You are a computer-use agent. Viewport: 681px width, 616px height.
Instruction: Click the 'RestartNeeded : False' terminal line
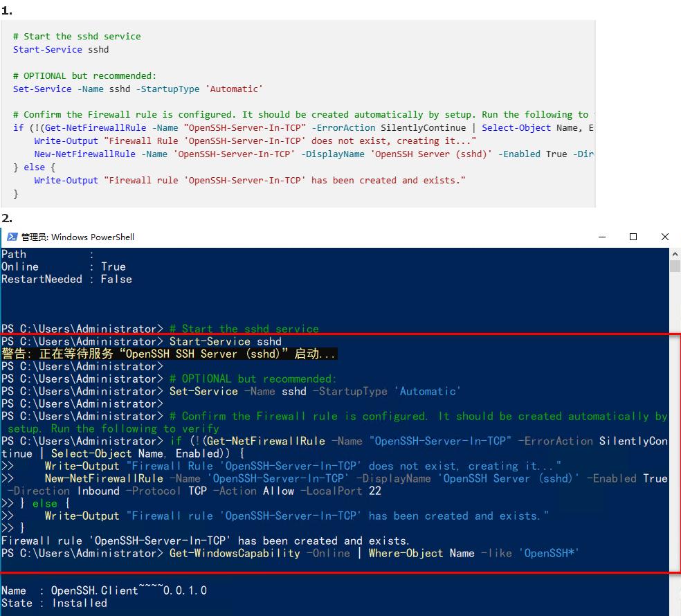coord(66,279)
